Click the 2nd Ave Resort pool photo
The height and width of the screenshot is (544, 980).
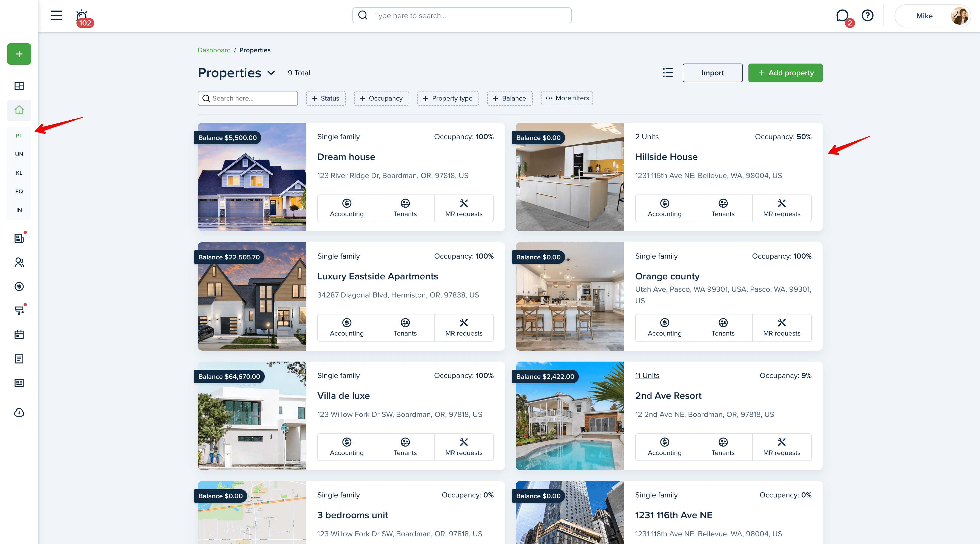(x=570, y=416)
